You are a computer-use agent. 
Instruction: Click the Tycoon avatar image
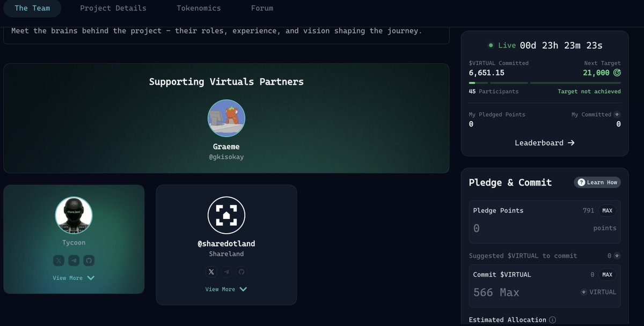click(x=74, y=215)
